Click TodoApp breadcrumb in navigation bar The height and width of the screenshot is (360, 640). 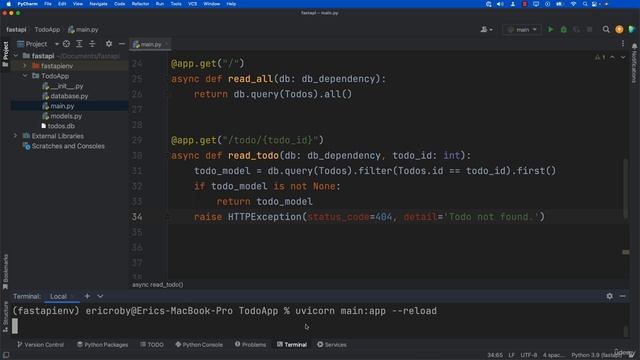click(x=47, y=29)
